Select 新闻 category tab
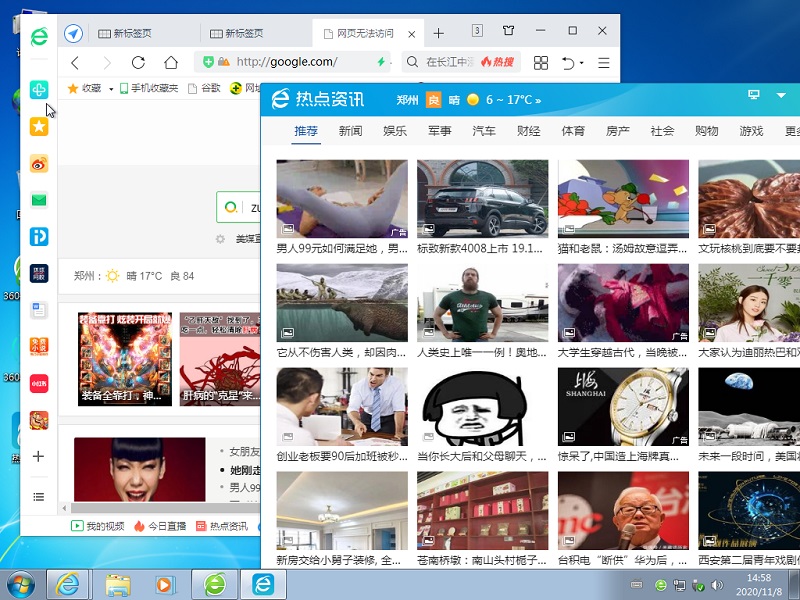 [351, 131]
